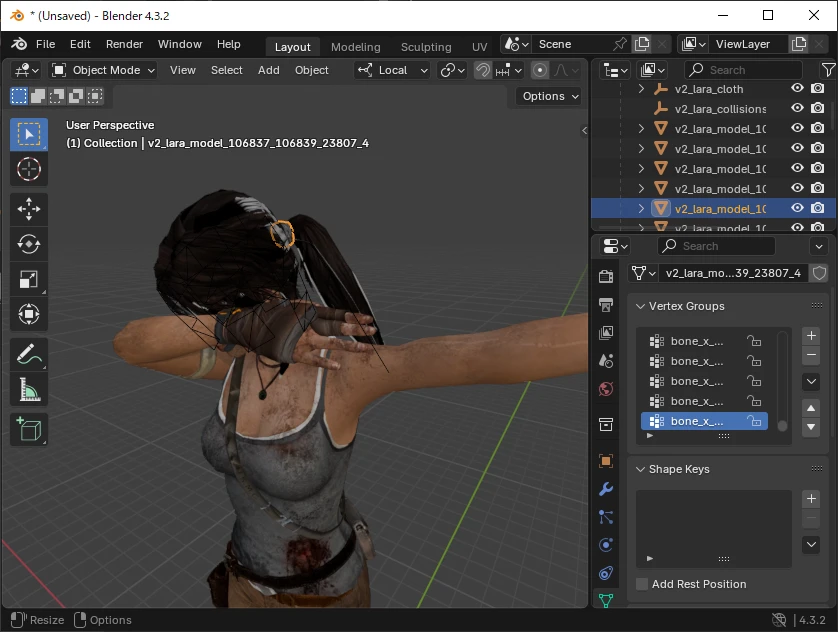Expand highlighted v2_lara_model tree row
Image resolution: width=838 pixels, height=632 pixels.
coord(641,209)
